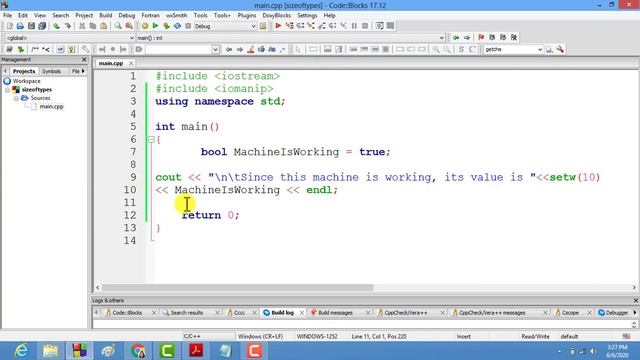Open the File menu

7,15
